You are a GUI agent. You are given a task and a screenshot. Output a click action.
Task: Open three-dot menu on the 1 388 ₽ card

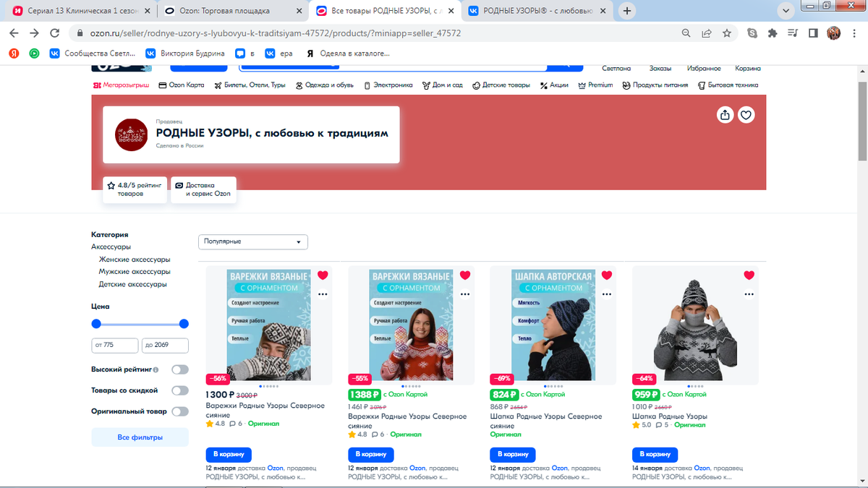(x=464, y=295)
